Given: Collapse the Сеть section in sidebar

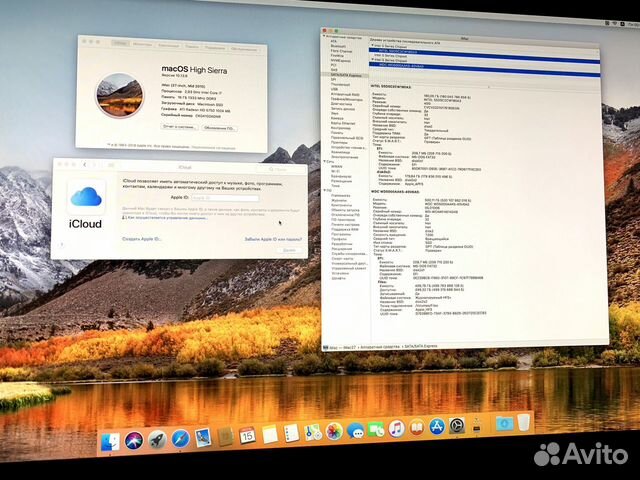Looking at the screenshot, I should click(x=325, y=162).
